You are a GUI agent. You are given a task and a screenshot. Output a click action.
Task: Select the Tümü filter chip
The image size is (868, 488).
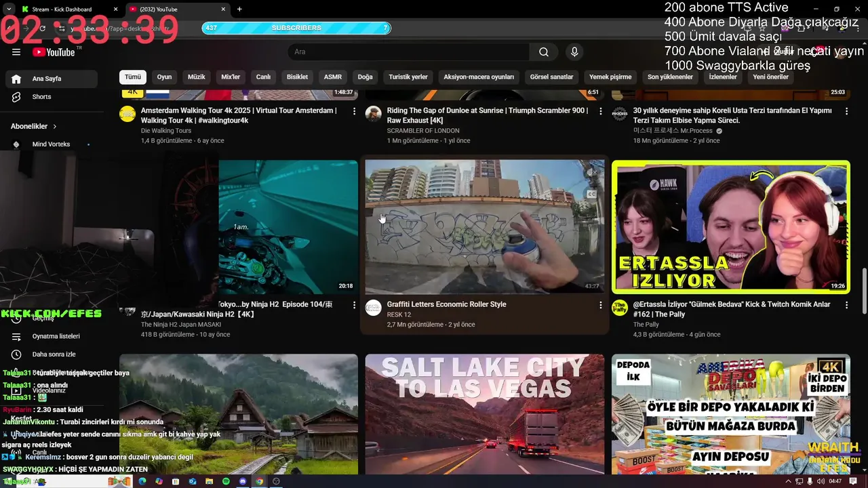point(133,77)
